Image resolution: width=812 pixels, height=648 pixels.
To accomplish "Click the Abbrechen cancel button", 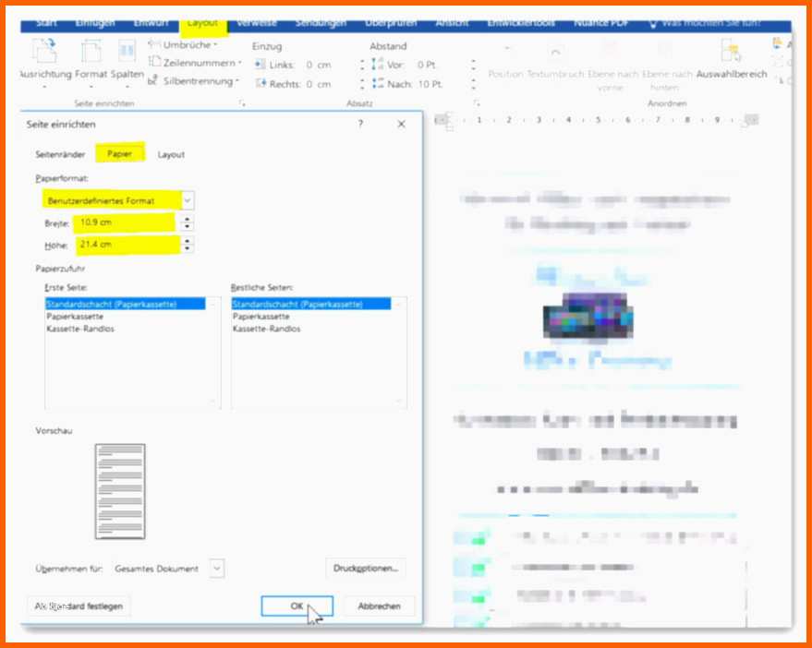I will [379, 606].
